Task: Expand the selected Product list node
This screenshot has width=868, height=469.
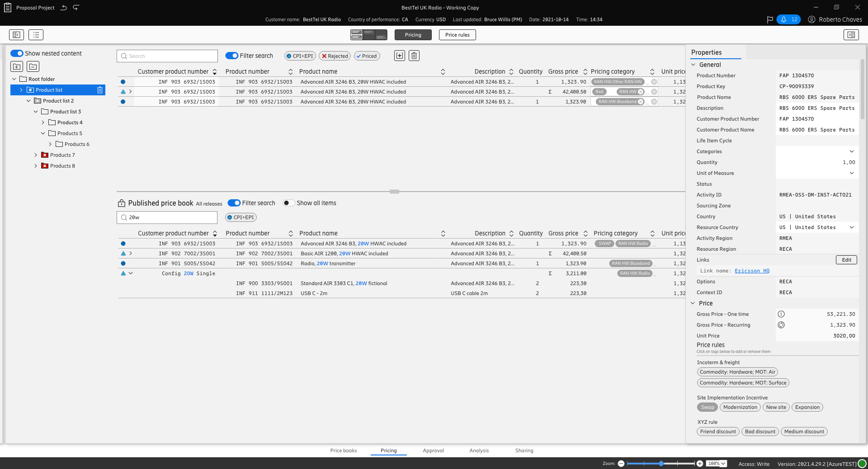Action: pyautogui.click(x=21, y=90)
